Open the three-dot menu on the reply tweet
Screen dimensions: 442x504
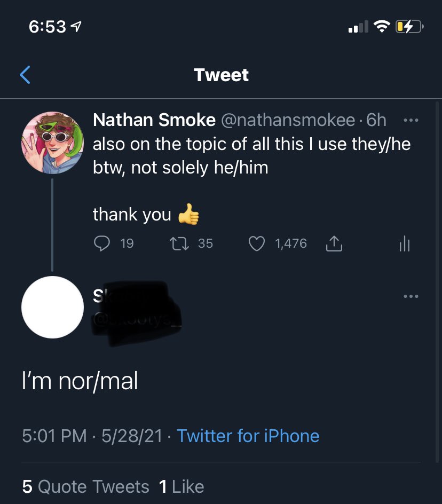click(411, 296)
